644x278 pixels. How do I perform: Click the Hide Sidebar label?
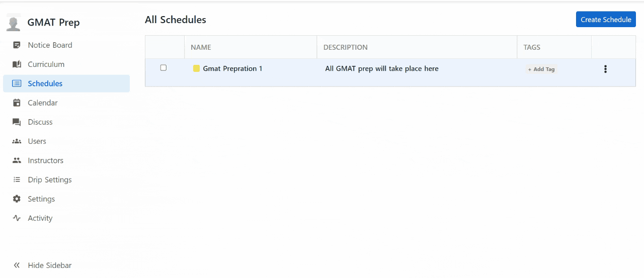(x=50, y=265)
